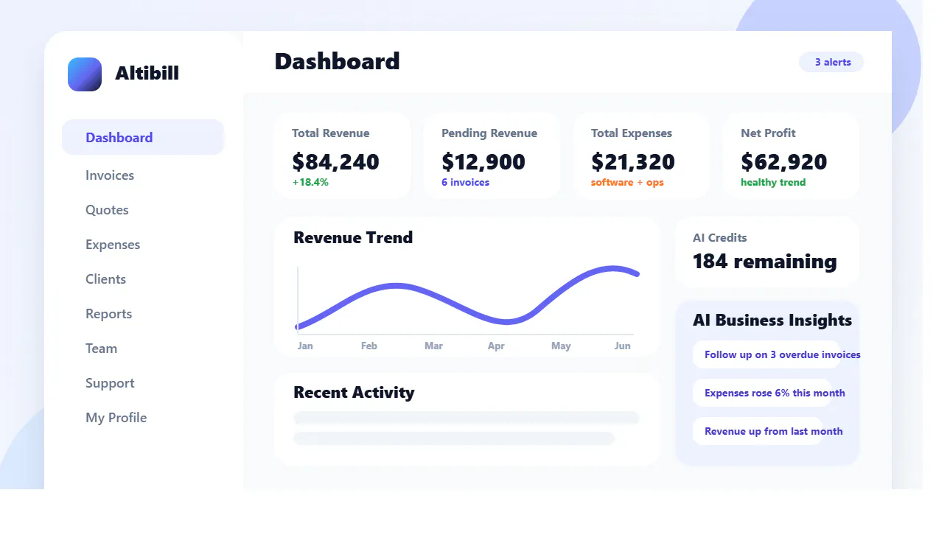The image size is (936, 560).
Task: Click the Altibill gradient logo icon
Action: click(85, 74)
